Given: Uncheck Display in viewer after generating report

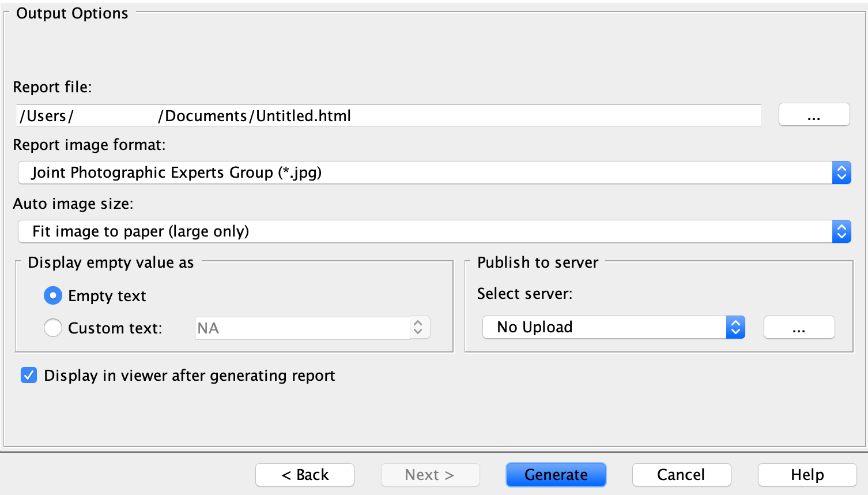Looking at the screenshot, I should (x=29, y=376).
